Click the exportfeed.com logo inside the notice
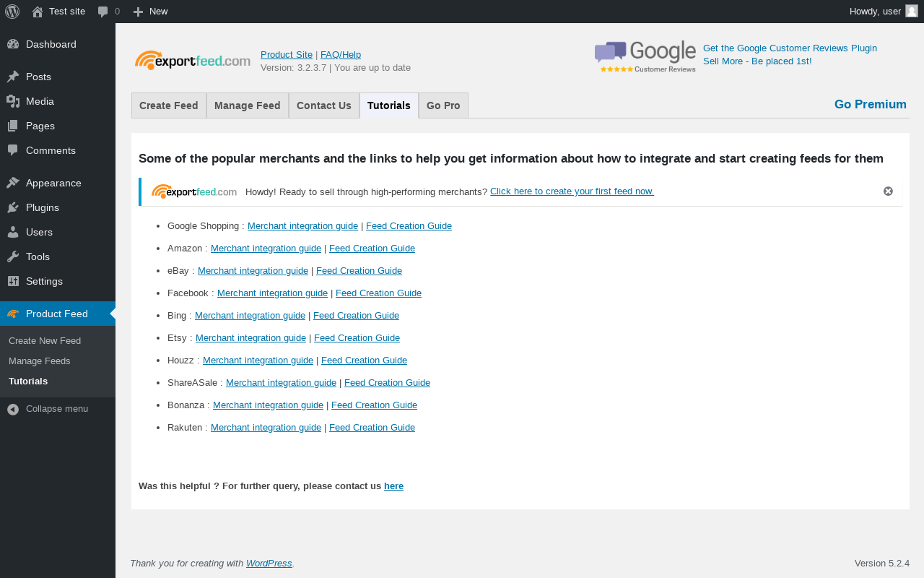Screen dimensions: 924x578 pyautogui.click(x=194, y=191)
